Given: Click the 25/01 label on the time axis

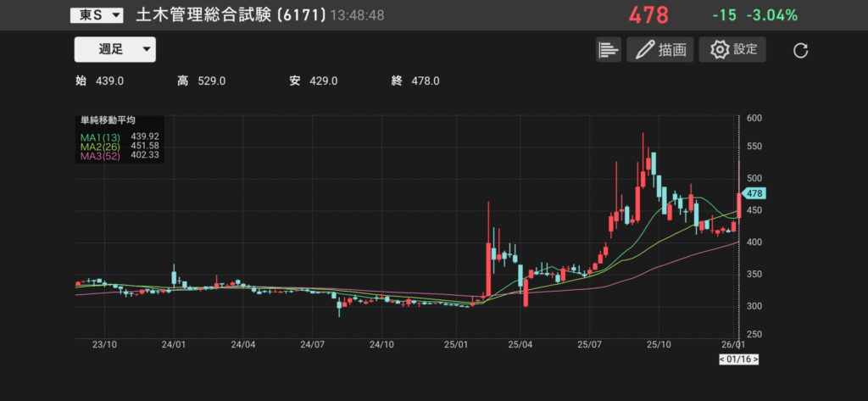Looking at the screenshot, I should point(457,345).
